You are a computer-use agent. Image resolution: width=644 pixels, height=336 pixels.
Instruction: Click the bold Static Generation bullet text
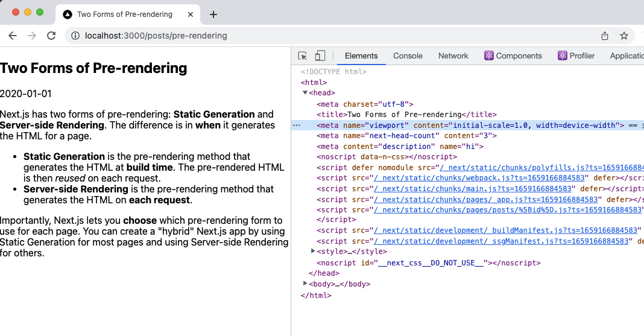64,156
